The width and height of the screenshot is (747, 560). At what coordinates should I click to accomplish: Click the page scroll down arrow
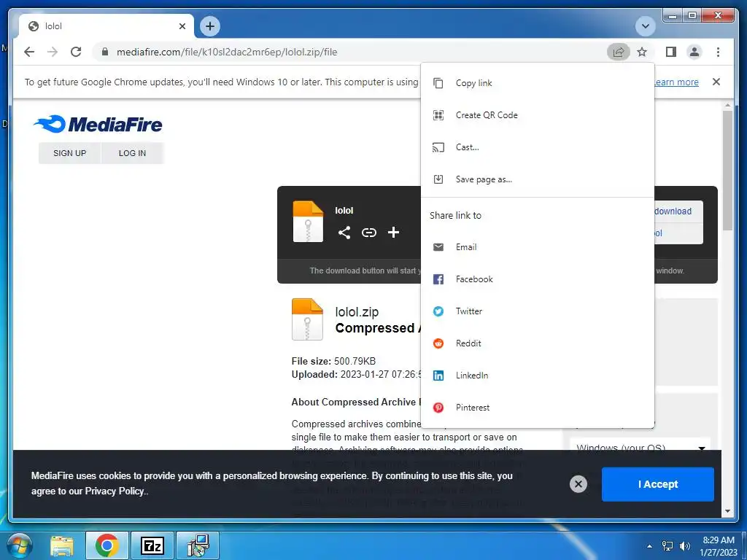727,511
